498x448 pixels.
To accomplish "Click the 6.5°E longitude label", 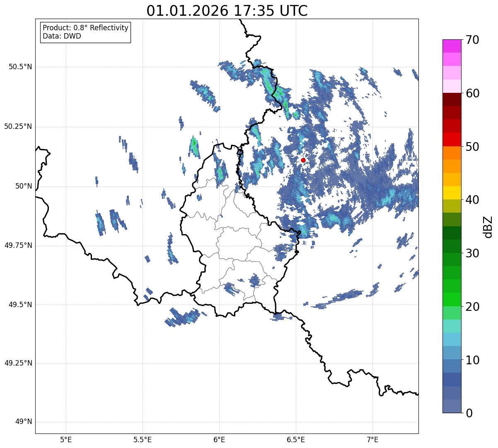I will [x=296, y=439].
